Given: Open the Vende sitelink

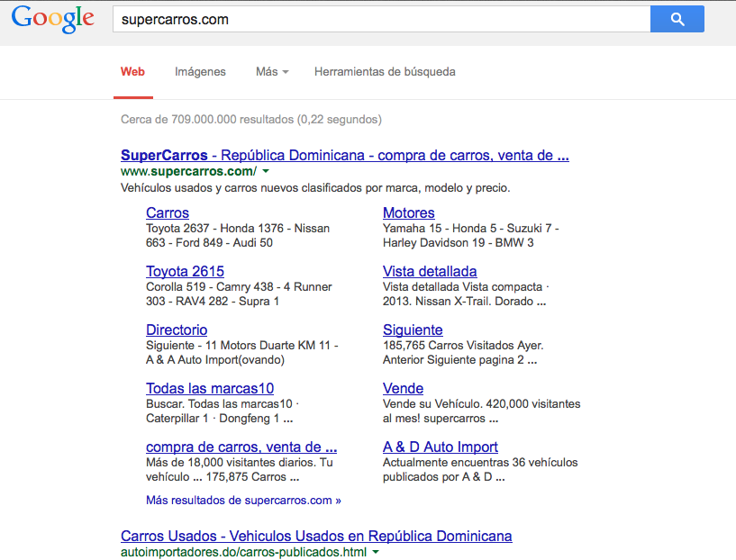Looking at the screenshot, I should click(x=403, y=389).
